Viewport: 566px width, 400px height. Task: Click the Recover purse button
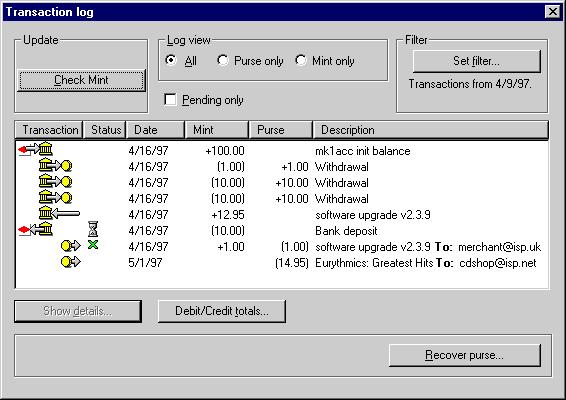click(x=465, y=355)
